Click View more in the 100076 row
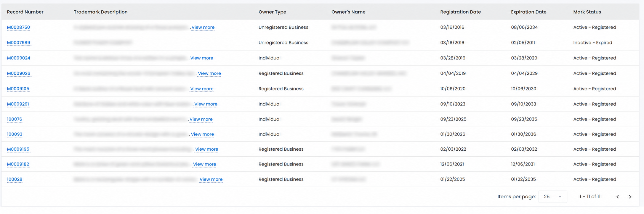 pos(201,119)
